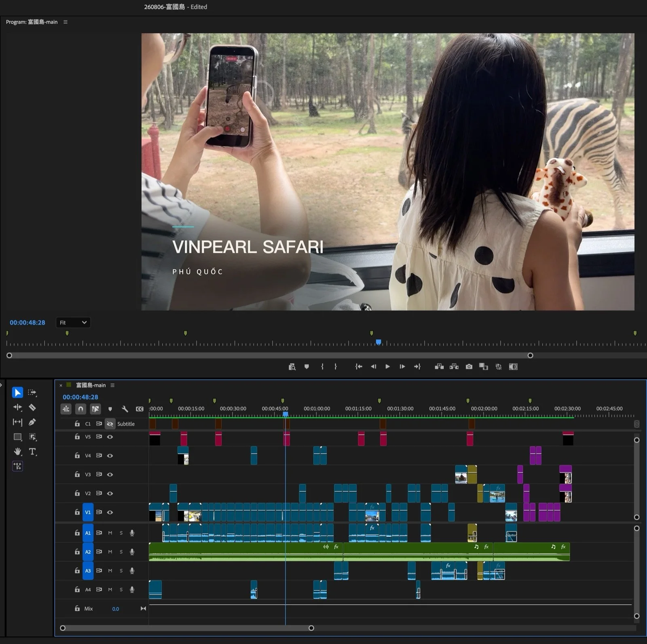The image size is (647, 644).
Task: Hide the V4 track output
Action: [110, 456]
